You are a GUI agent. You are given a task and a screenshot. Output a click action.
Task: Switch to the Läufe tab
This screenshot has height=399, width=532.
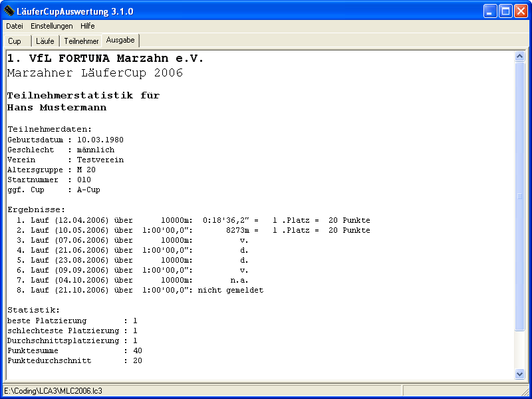tap(45, 41)
